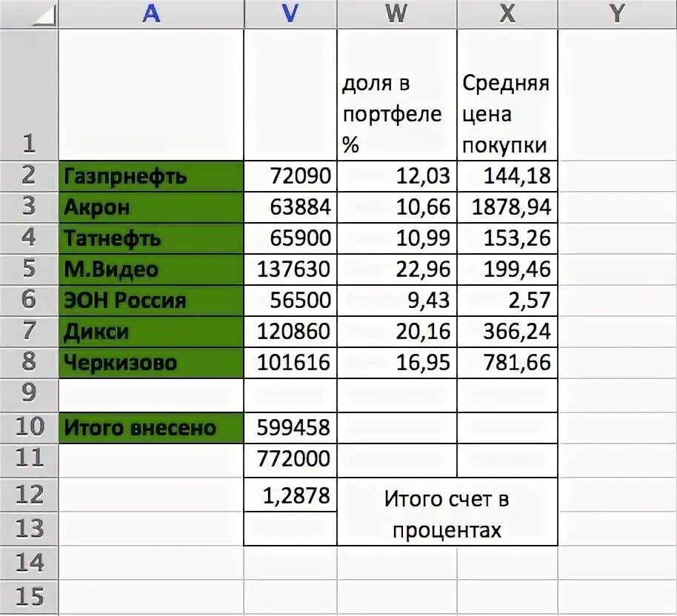
Task: Select the ЭОН Россия cell
Action: tap(151, 300)
